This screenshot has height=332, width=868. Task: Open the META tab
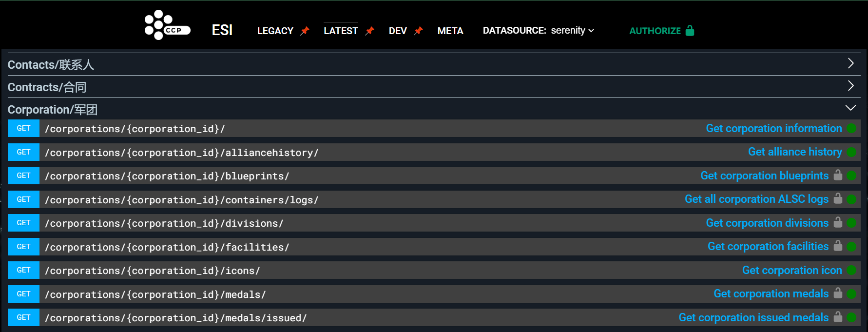450,31
